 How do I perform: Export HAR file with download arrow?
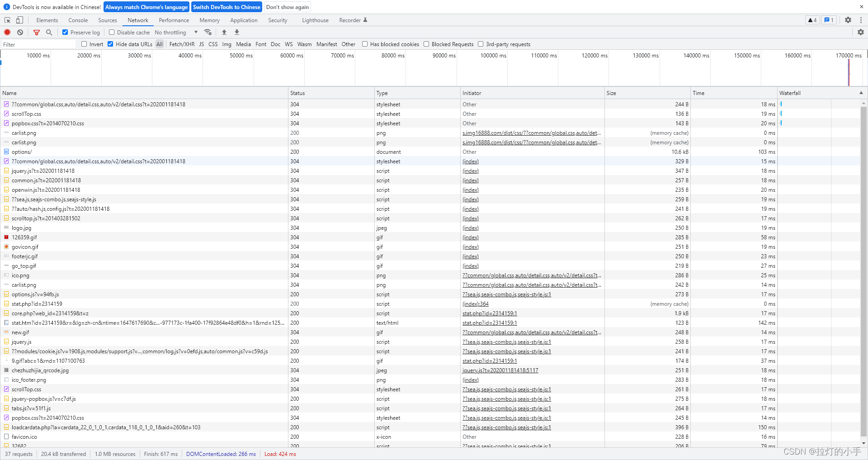pos(237,32)
